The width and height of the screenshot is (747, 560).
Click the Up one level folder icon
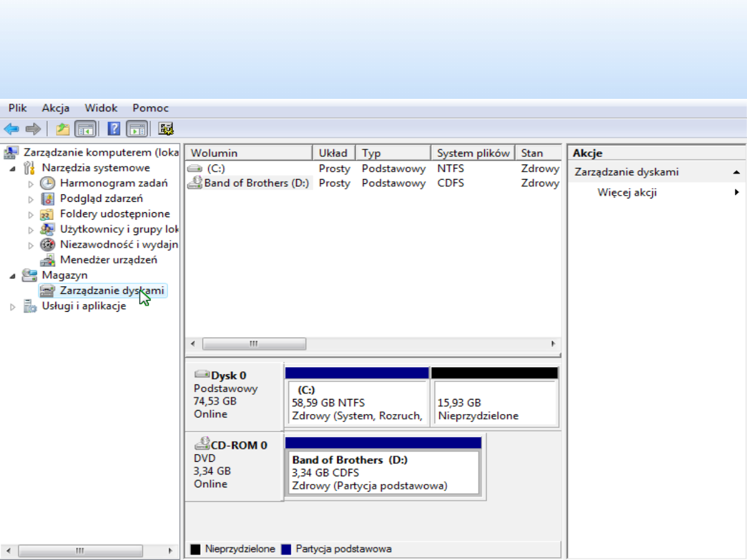(63, 129)
